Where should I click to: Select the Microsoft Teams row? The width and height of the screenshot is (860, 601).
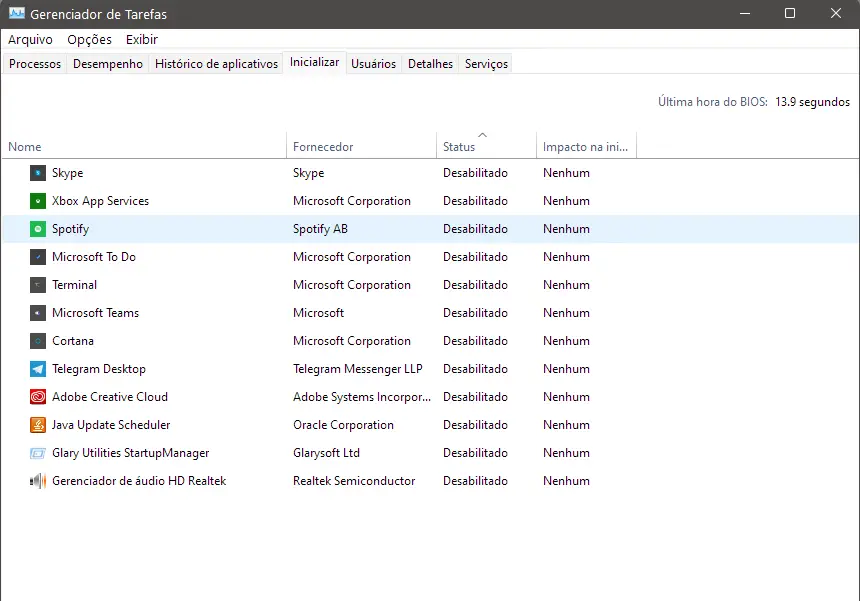[95, 313]
